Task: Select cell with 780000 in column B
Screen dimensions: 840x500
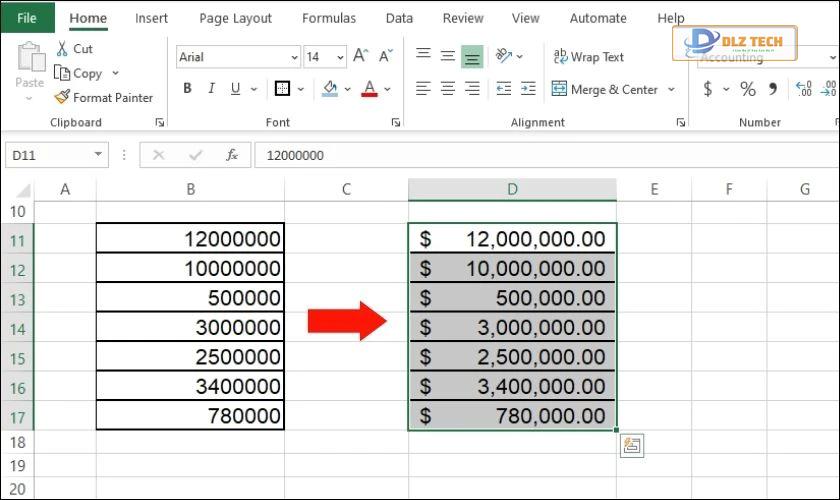Action: click(190, 415)
